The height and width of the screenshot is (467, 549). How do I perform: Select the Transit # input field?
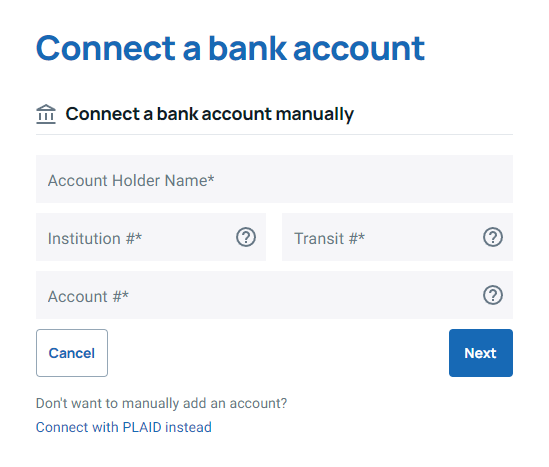397,237
